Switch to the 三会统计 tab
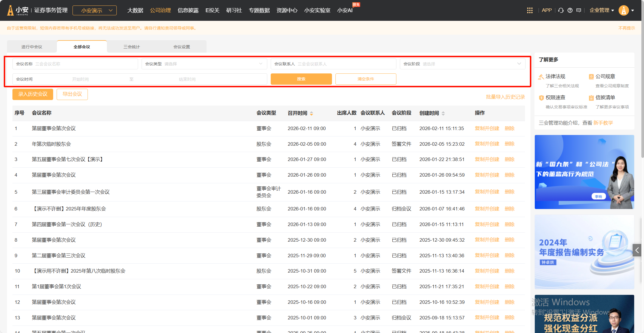Image resolution: width=644 pixels, height=333 pixels. tap(132, 47)
